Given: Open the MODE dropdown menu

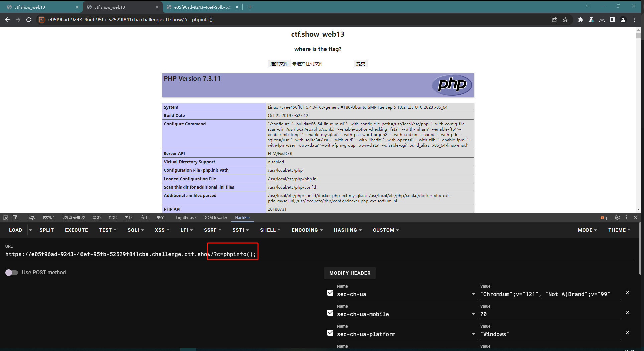Looking at the screenshot, I should click(587, 230).
